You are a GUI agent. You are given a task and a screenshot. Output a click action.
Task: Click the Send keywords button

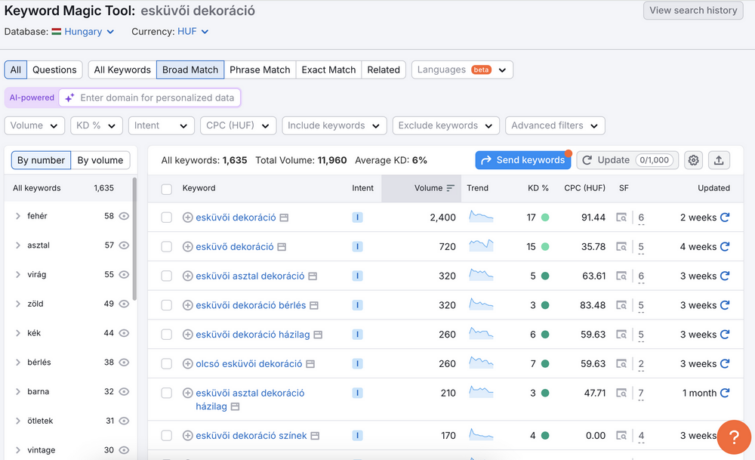tap(523, 160)
